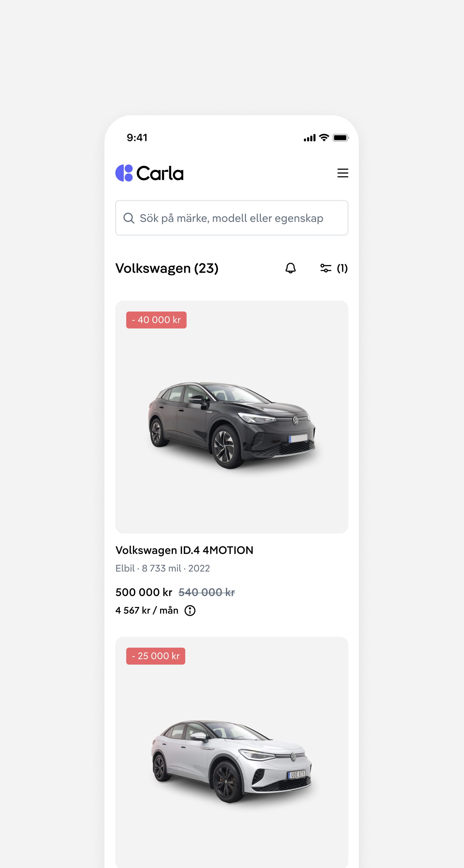
Task: Tap the battery status icon
Action: (x=341, y=138)
